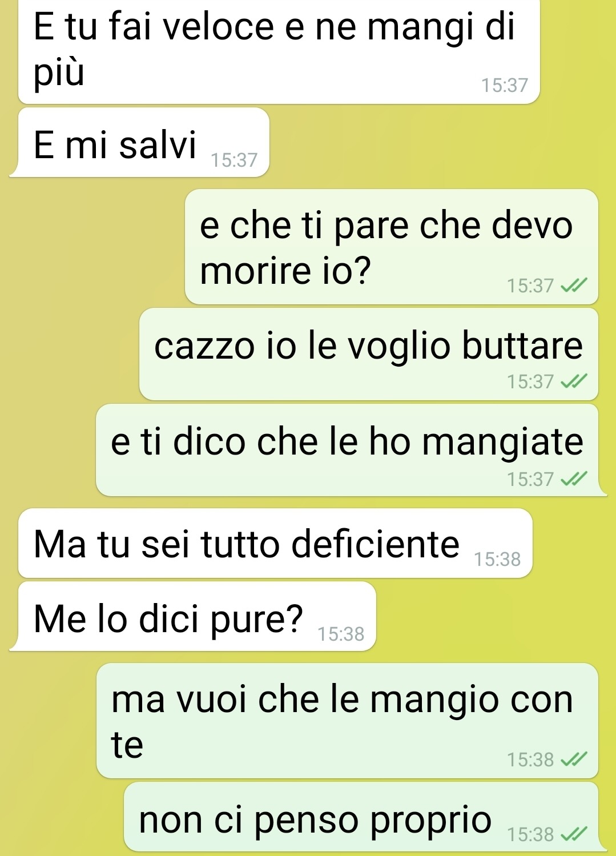This screenshot has height=856, width=616.
Task: Select message 'Ma tu sei tutto deficiente'
Action: [x=275, y=543]
